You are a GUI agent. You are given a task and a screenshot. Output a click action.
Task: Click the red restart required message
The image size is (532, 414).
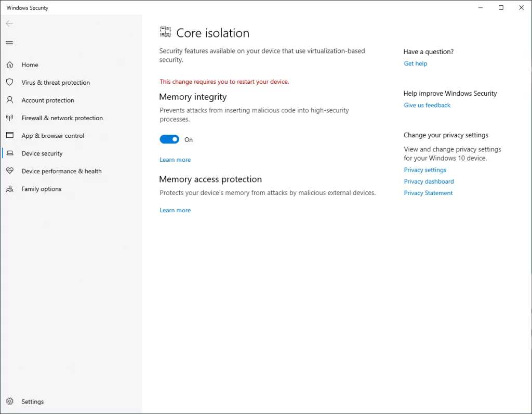coord(224,82)
